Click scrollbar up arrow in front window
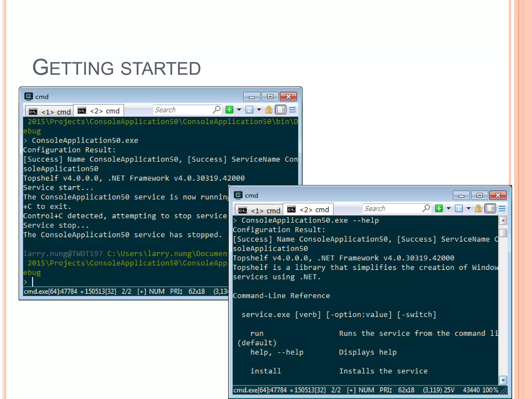 pos(503,221)
